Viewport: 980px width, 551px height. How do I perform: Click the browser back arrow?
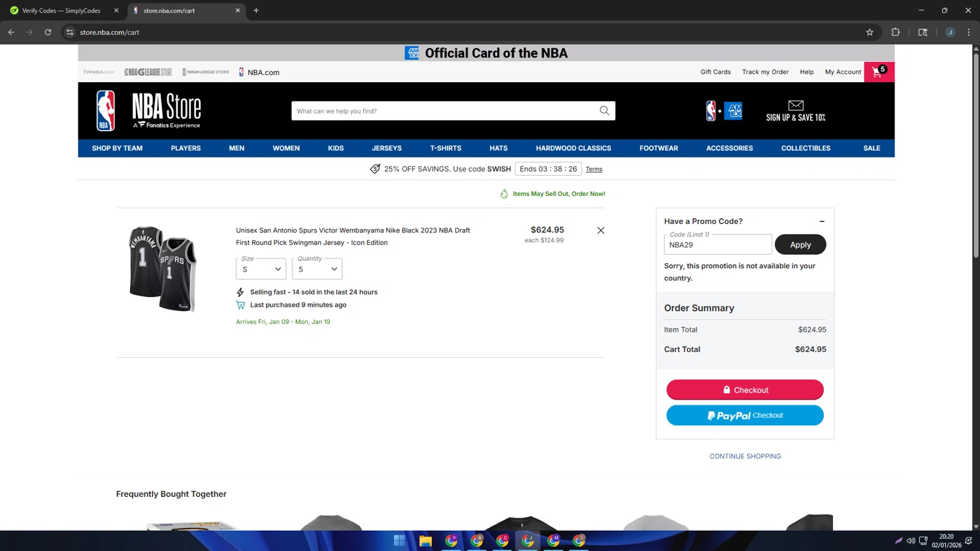(x=11, y=32)
